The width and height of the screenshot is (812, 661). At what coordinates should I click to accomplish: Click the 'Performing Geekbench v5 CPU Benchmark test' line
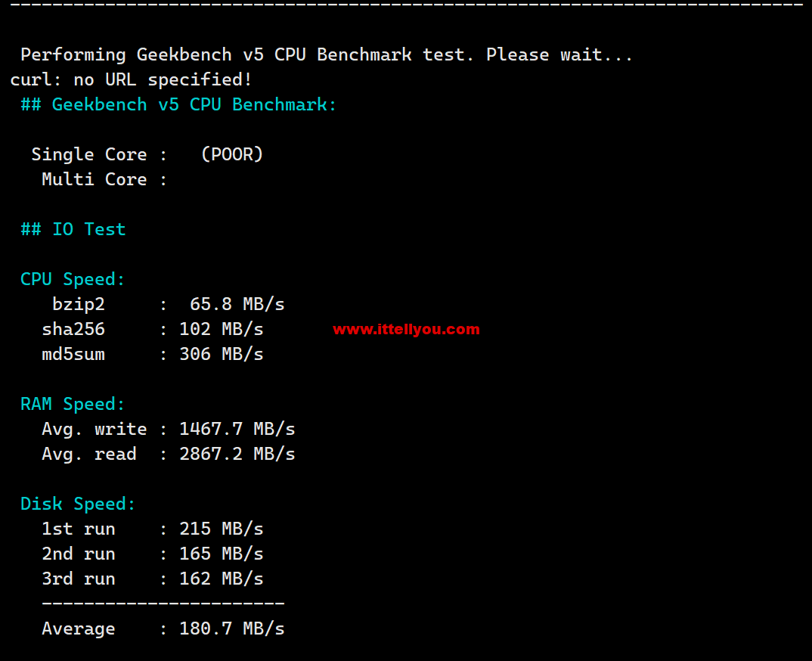327,55
